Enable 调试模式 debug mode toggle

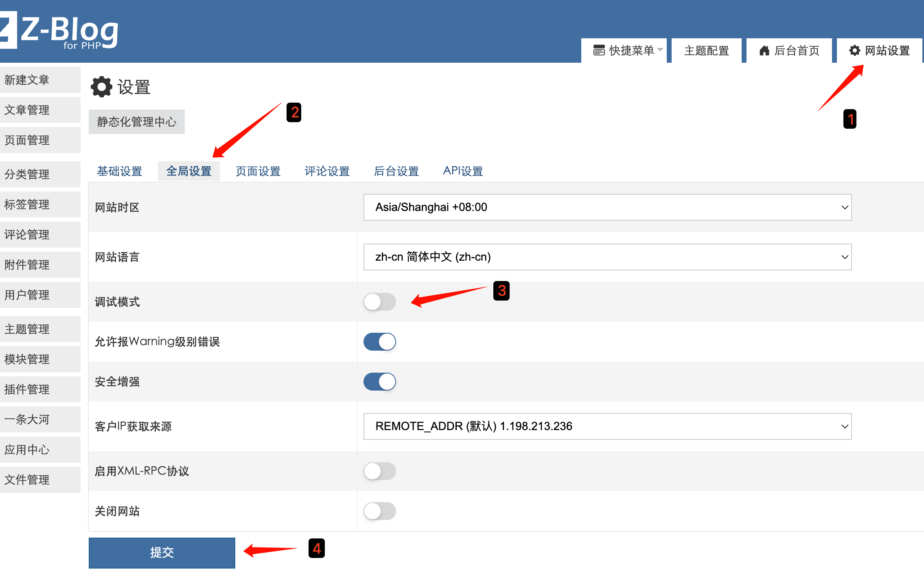click(x=379, y=302)
